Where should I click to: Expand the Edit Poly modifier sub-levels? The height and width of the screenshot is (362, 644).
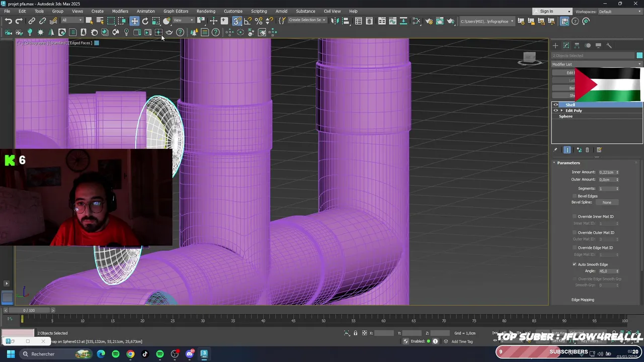point(561,111)
